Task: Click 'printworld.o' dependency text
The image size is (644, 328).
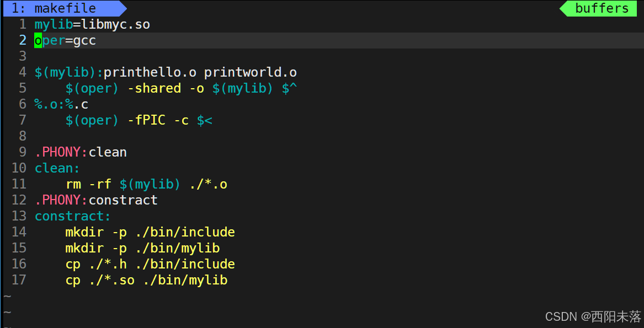Action: tap(250, 72)
